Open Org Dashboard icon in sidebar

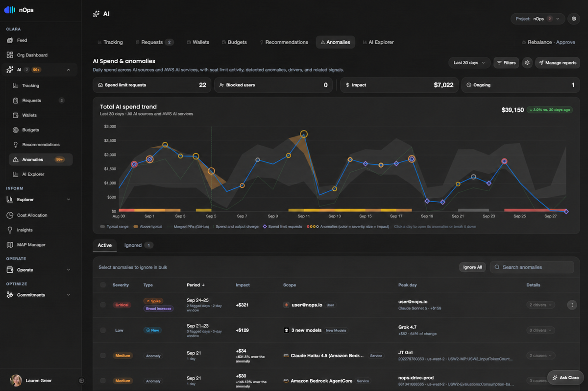click(x=10, y=55)
